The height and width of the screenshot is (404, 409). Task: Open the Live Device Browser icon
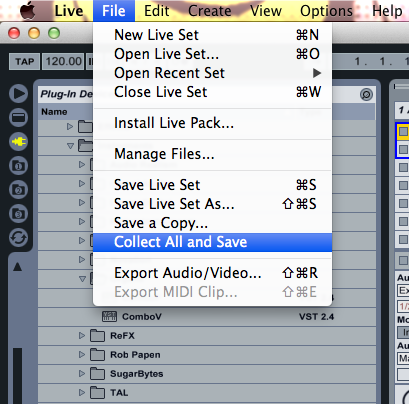(x=19, y=118)
